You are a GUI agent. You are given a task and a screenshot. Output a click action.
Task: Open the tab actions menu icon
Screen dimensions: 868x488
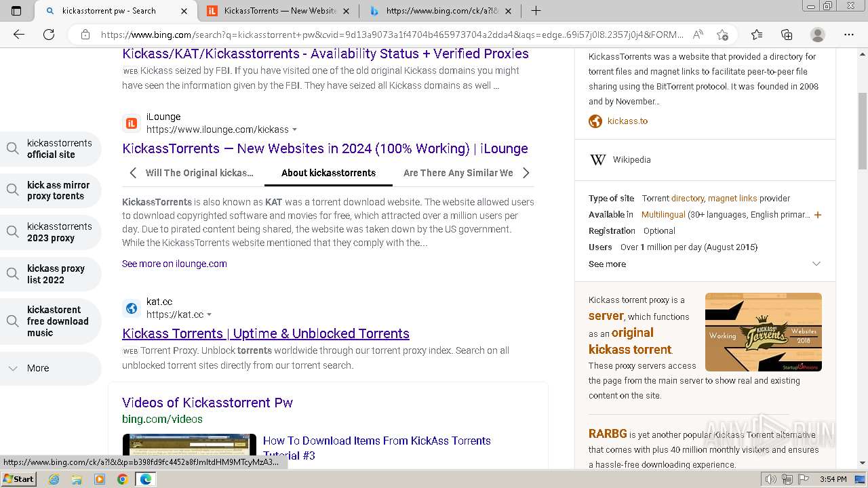(16, 11)
